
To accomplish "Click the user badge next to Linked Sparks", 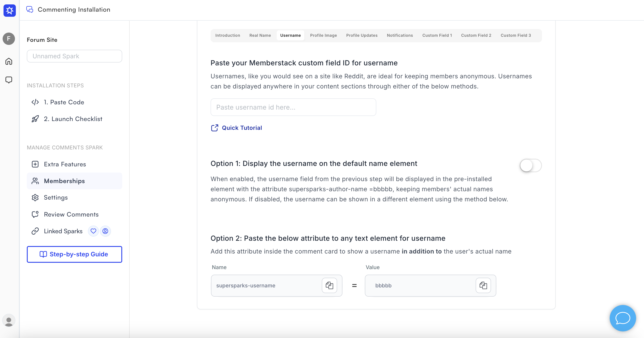I will [105, 231].
